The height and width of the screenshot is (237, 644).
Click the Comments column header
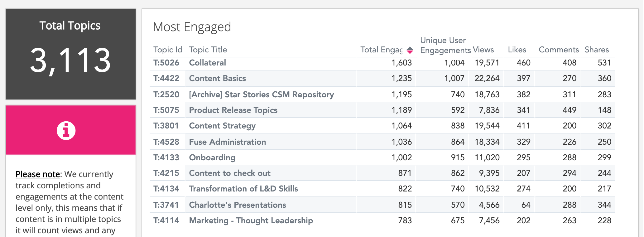[x=559, y=50]
